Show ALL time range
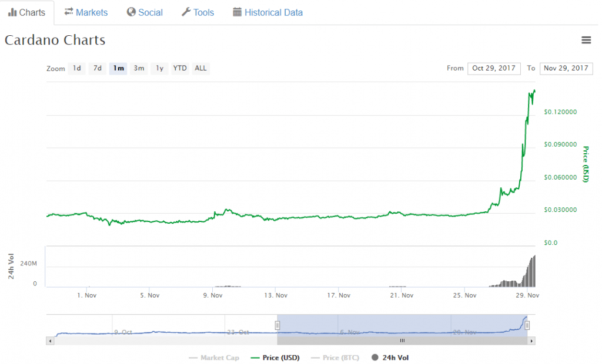This screenshot has height=364, width=602. 200,68
